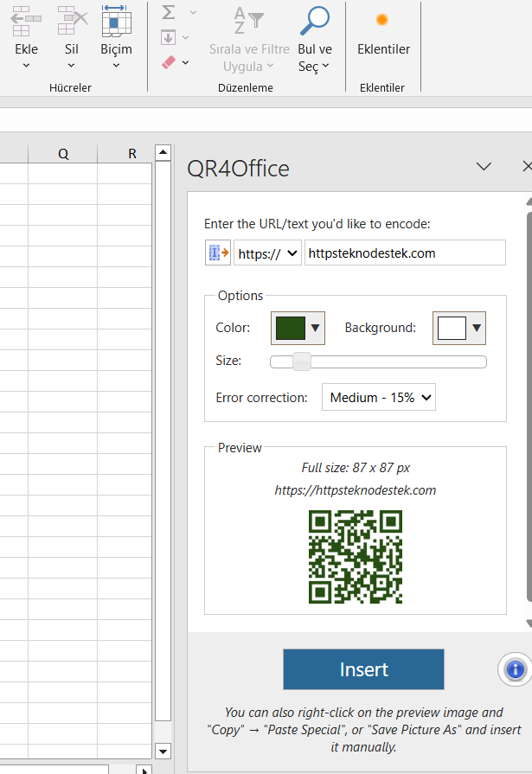
Task: Click the Biçim (Format) icon
Action: tap(116, 22)
